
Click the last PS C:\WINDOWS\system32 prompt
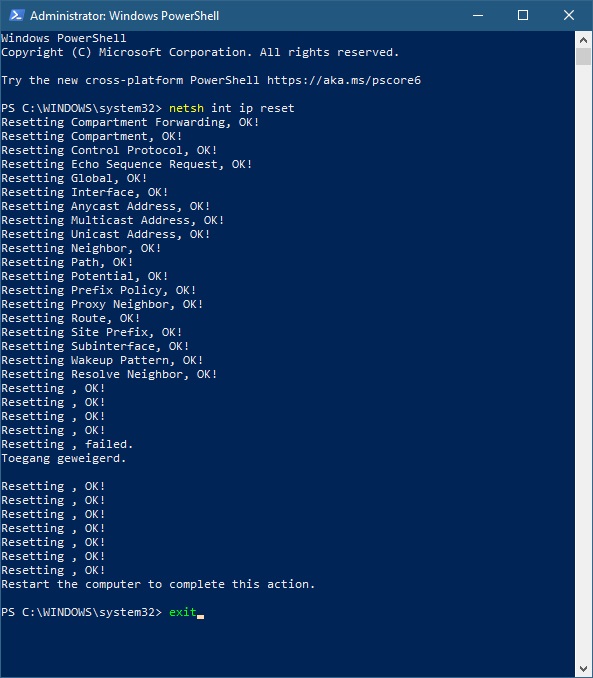81,612
